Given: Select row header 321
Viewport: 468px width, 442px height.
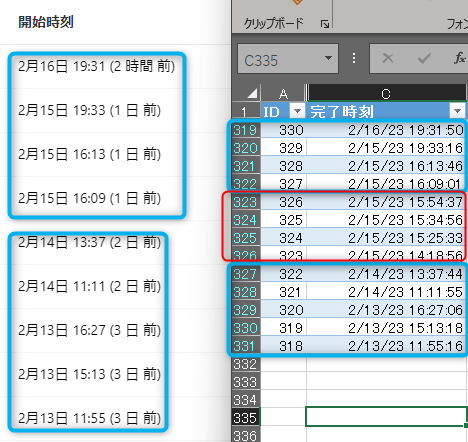Looking at the screenshot, I should [x=246, y=166].
